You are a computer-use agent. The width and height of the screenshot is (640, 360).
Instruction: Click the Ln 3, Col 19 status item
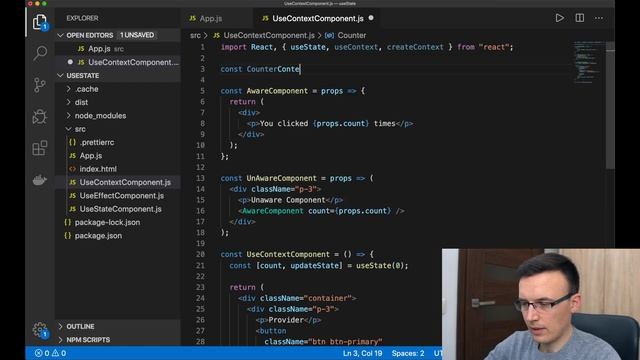point(362,353)
